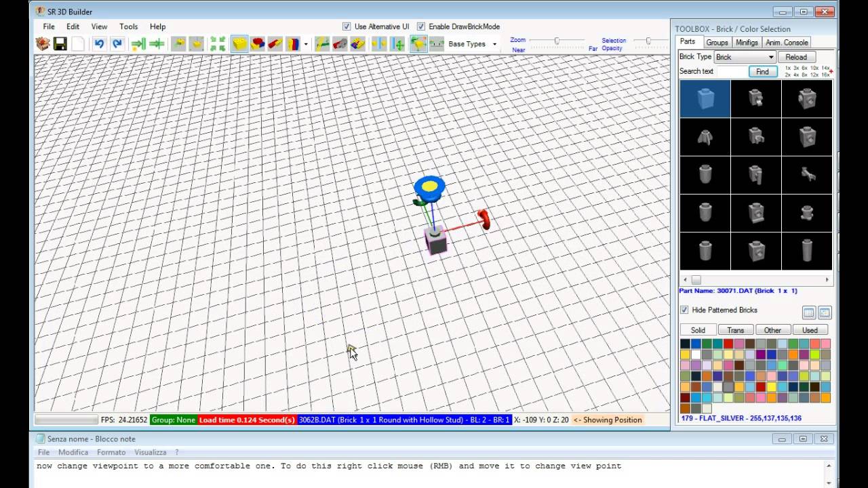Toggle the highlighted green-yellow baseplate icon

click(419, 44)
